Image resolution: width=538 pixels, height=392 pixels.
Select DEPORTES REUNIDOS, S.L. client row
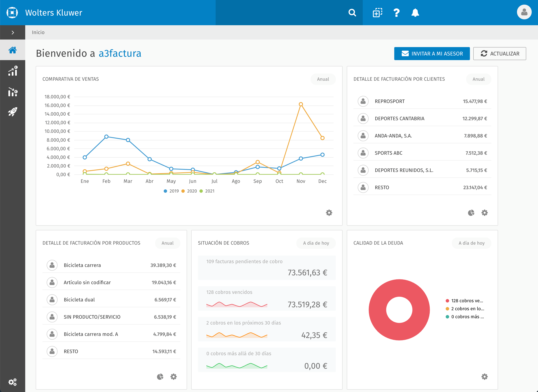(x=422, y=170)
